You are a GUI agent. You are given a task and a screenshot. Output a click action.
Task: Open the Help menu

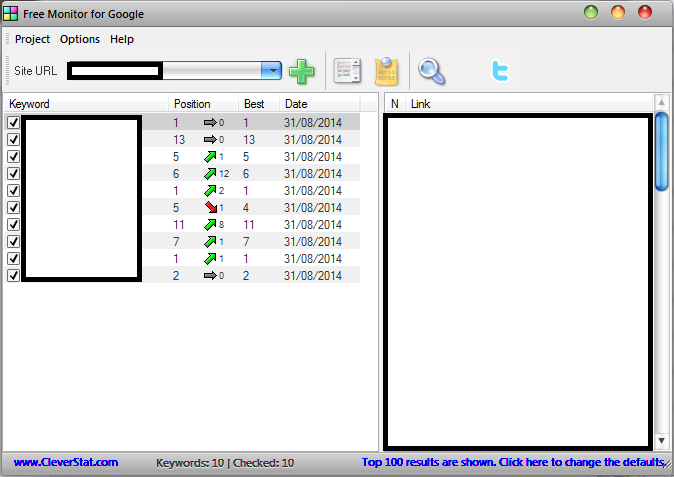click(122, 39)
